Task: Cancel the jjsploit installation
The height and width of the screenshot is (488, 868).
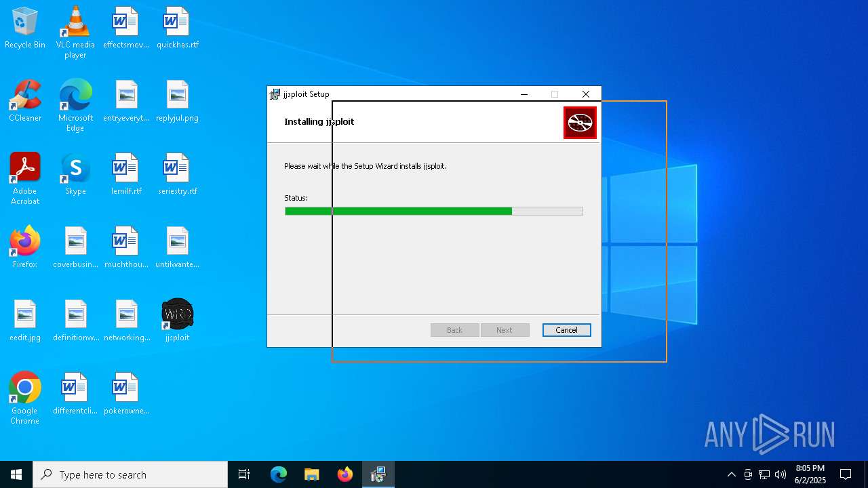Action: pos(566,330)
